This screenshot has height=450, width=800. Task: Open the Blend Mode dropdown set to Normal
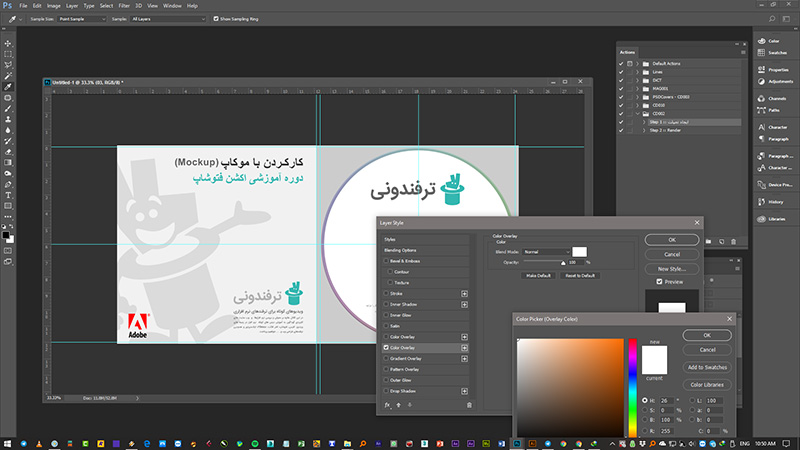pos(546,251)
